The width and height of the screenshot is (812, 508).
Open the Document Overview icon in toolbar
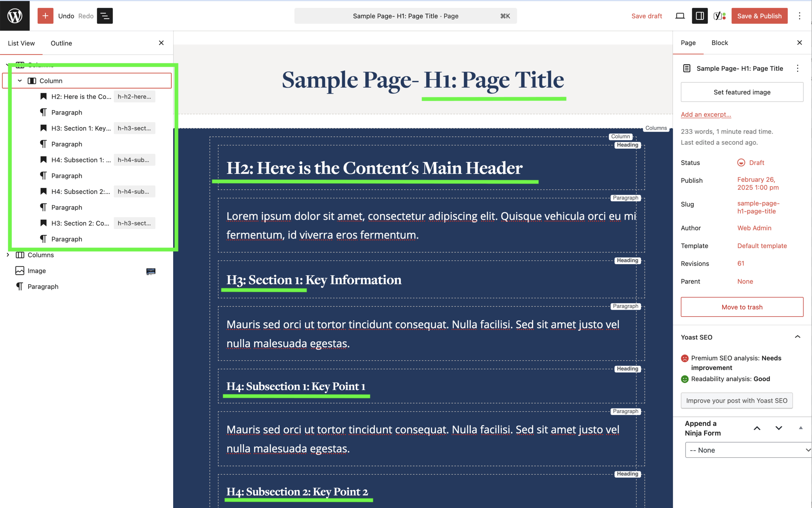click(105, 16)
